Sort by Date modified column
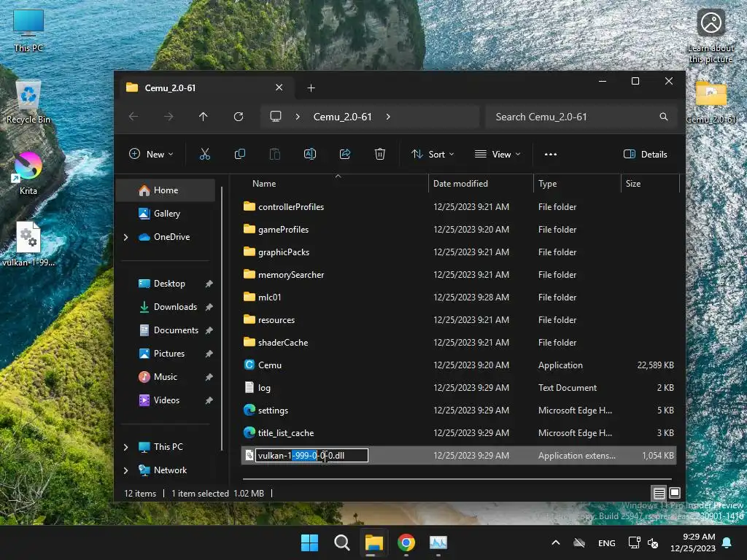 [481, 183]
